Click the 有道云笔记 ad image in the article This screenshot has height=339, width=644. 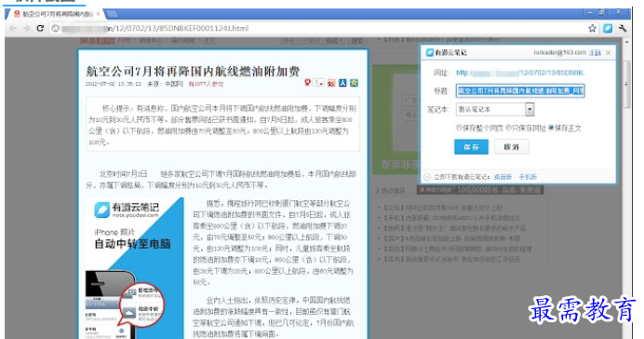pyautogui.click(x=135, y=268)
